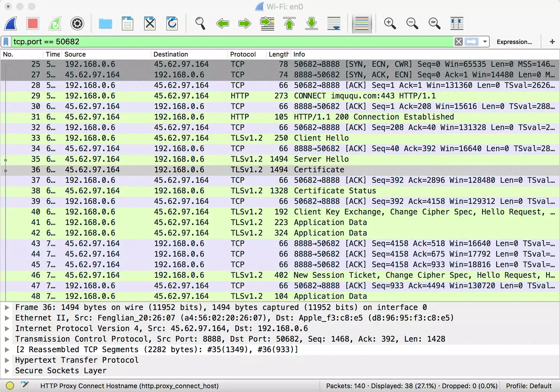Expand the Hypertext Transfer Protocol tree
Viewport: 560px width, 392px height.
pos(6,360)
